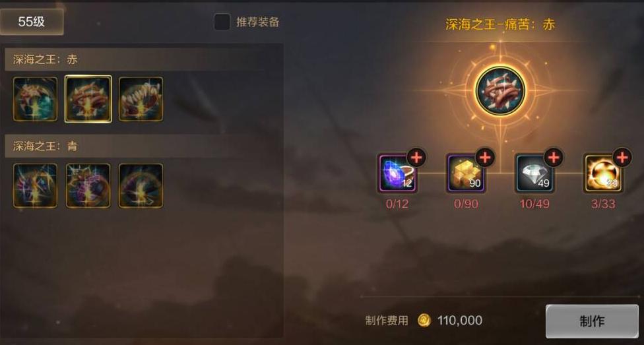The image size is (644, 345).
Task: Select the first red Deep Sea King equipment icon
Action: [x=36, y=99]
